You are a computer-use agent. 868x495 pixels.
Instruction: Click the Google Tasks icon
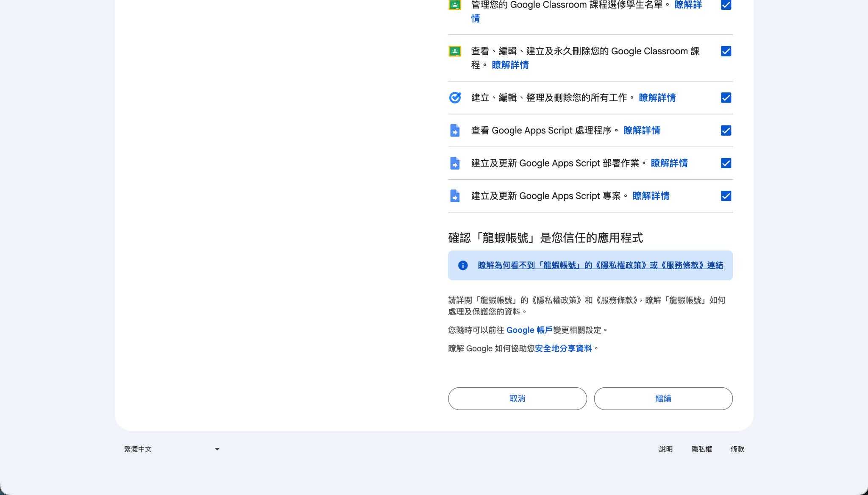point(455,98)
